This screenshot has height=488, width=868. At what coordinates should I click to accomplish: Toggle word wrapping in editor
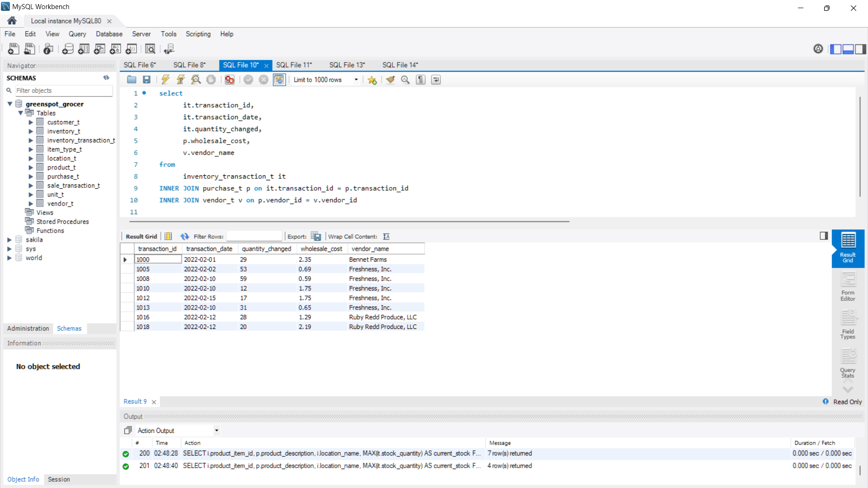[x=436, y=80]
